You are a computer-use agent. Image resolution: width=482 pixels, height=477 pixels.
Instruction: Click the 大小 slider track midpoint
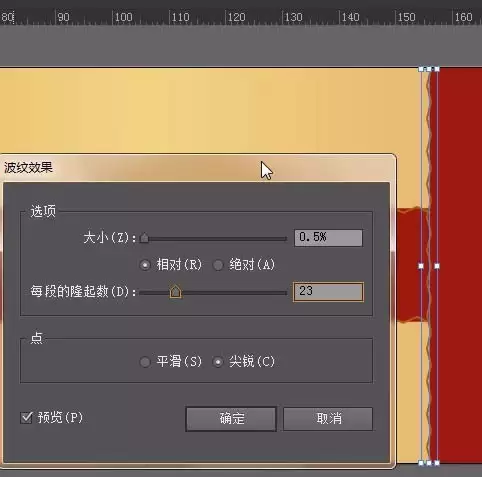coord(213,239)
